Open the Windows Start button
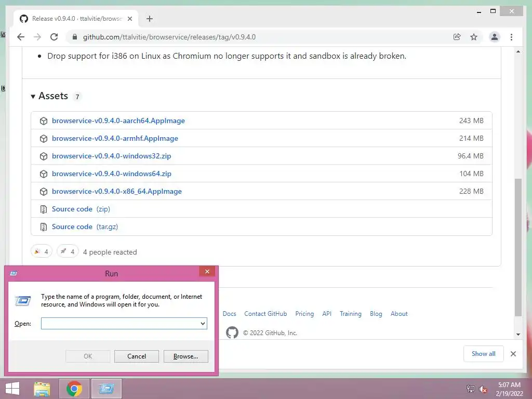The width and height of the screenshot is (532, 399). (12, 389)
